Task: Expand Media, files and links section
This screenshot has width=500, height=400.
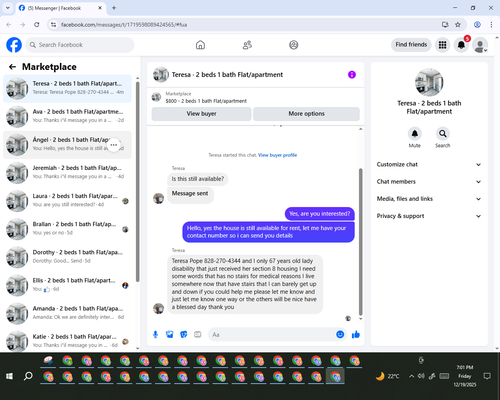Action: (x=429, y=199)
